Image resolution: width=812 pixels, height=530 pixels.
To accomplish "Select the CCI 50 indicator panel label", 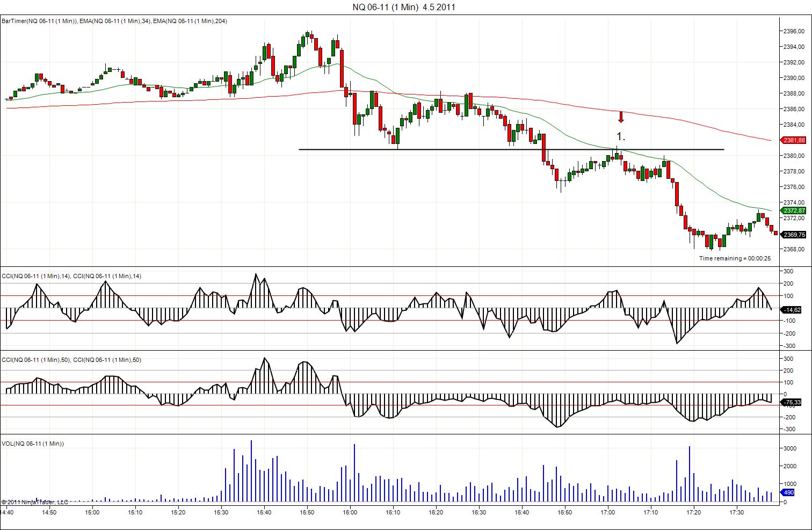I will coord(71,360).
